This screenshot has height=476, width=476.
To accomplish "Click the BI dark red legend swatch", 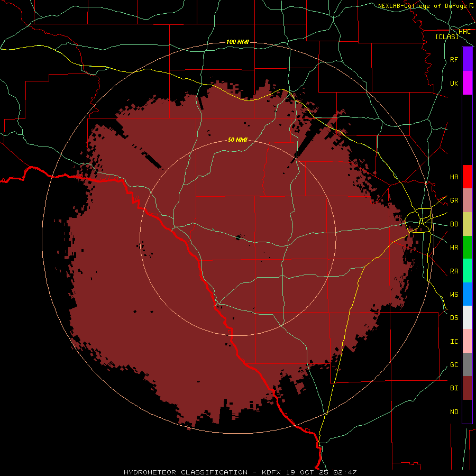I will point(467,388).
